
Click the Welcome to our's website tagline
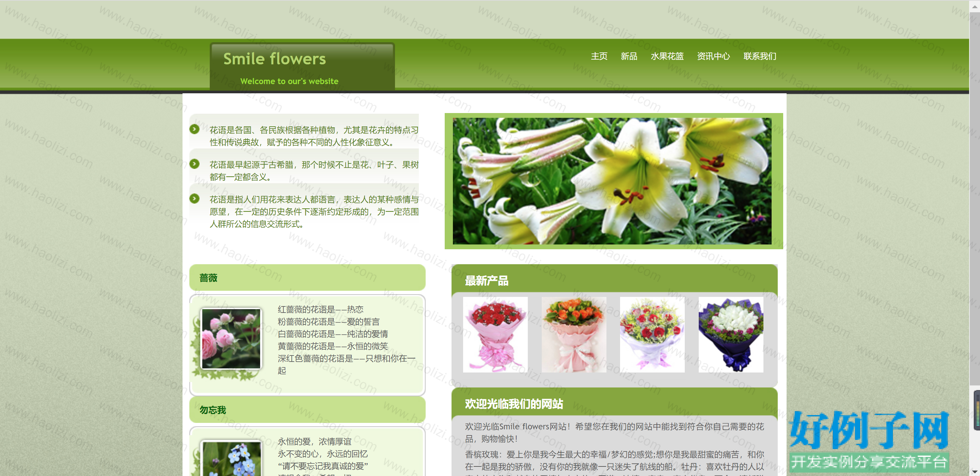click(289, 81)
